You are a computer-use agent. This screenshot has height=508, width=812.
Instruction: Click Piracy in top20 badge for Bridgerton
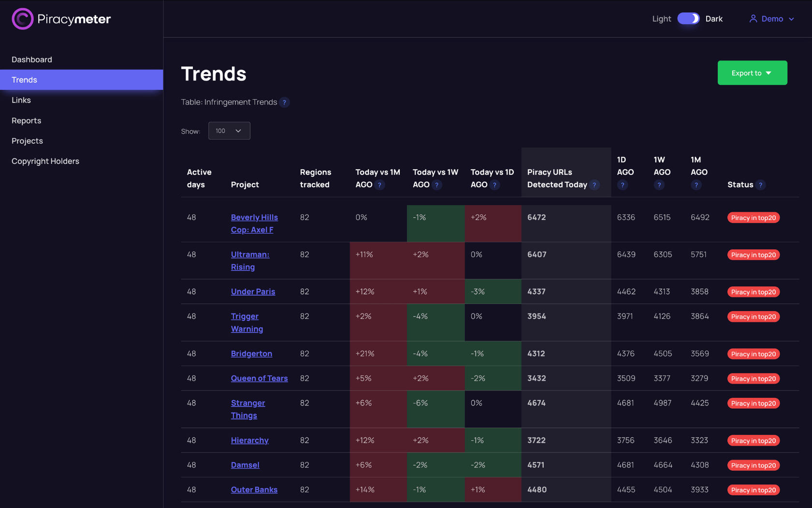click(754, 354)
